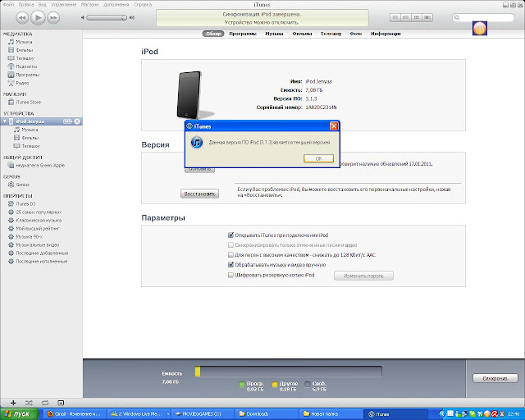The image size is (525, 420).
Task: Open 25 самых популярных smart playlist
Action: [x=39, y=212]
